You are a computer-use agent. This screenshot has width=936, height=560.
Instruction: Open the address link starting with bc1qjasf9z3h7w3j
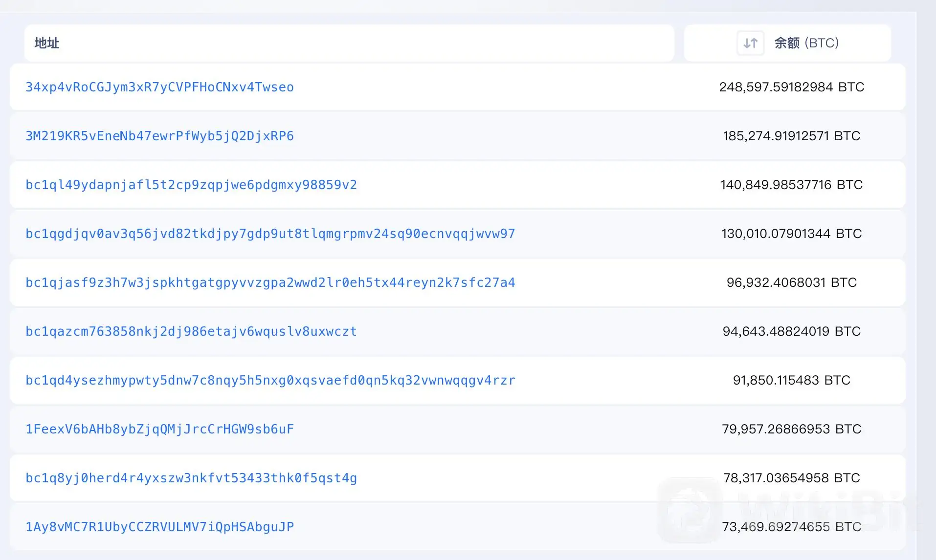[x=270, y=282]
